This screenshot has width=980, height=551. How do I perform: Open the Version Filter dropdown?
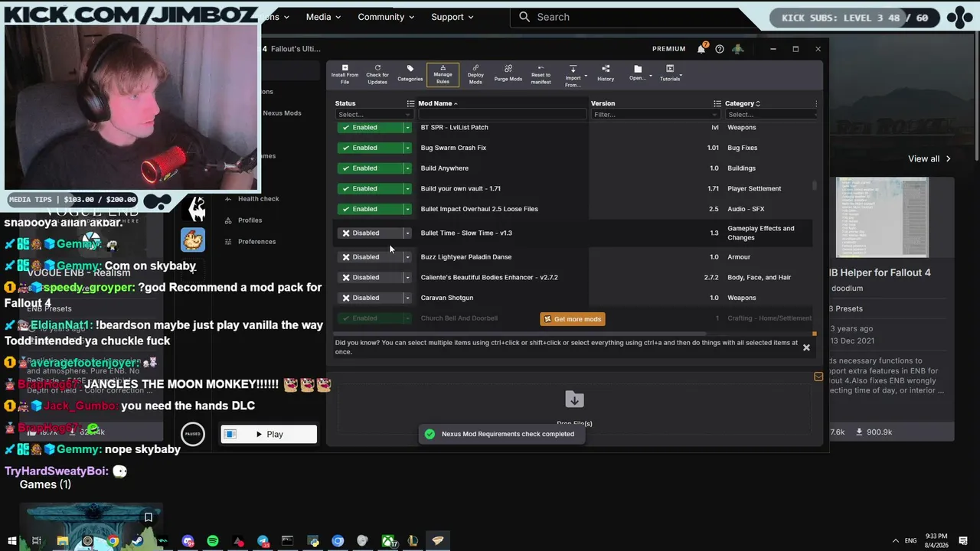[655, 115]
